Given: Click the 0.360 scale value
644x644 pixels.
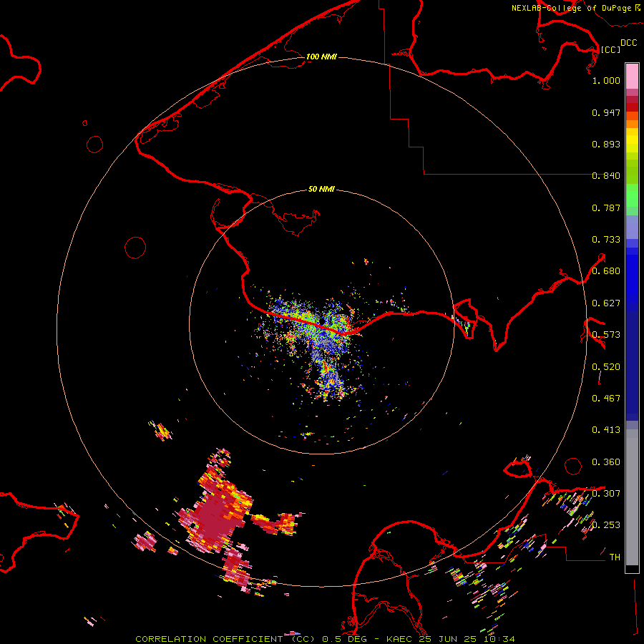Looking at the screenshot, I should pyautogui.click(x=606, y=462).
